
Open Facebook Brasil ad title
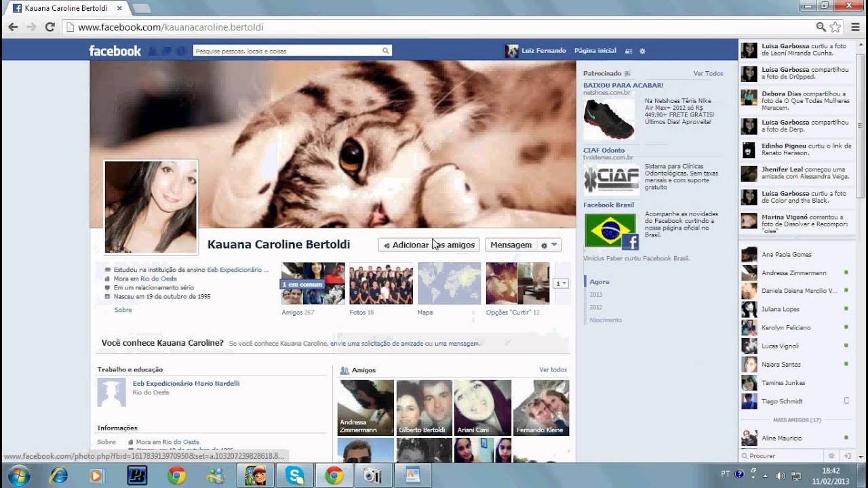tap(608, 205)
